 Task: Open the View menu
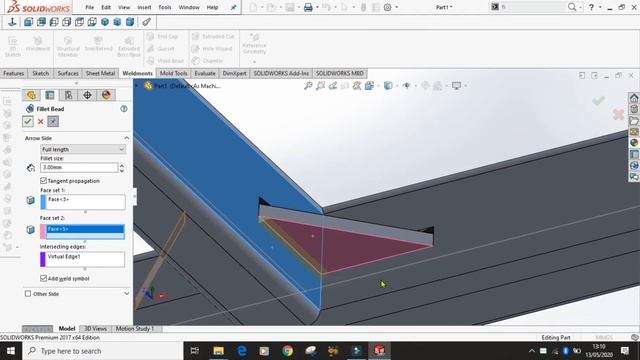click(x=124, y=7)
